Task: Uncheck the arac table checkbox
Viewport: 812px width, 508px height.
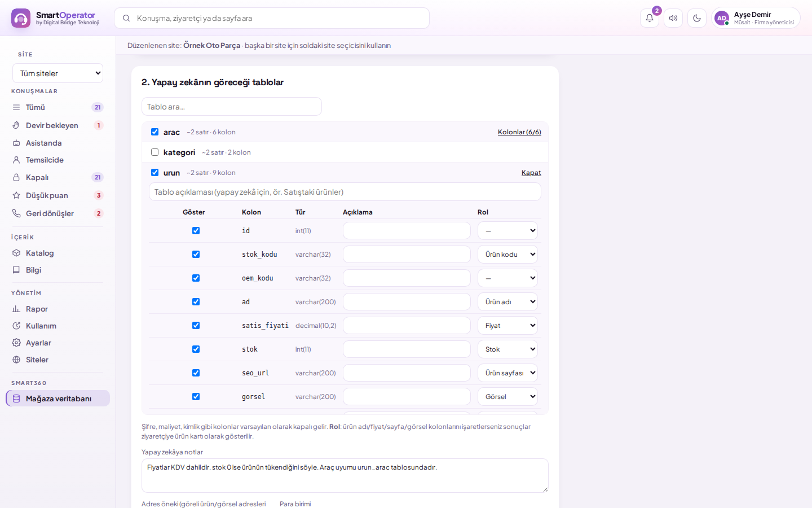Action: coord(155,132)
